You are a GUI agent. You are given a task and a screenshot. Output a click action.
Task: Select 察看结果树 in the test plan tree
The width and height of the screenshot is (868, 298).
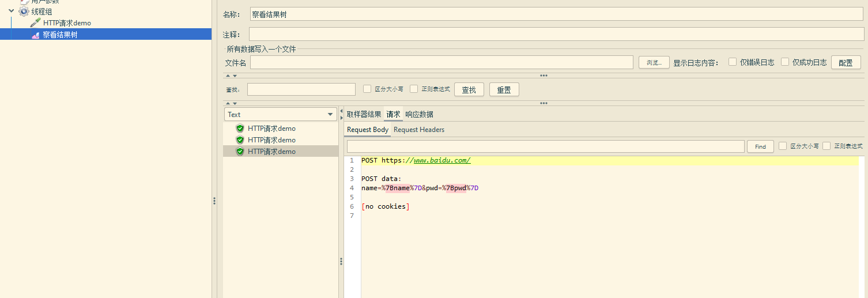pyautogui.click(x=60, y=35)
